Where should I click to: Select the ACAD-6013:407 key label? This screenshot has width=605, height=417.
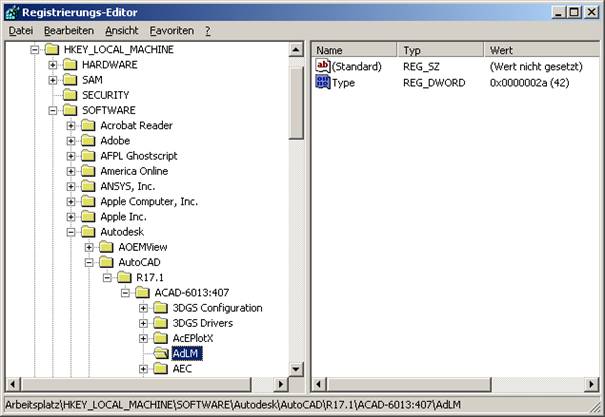[192, 293]
